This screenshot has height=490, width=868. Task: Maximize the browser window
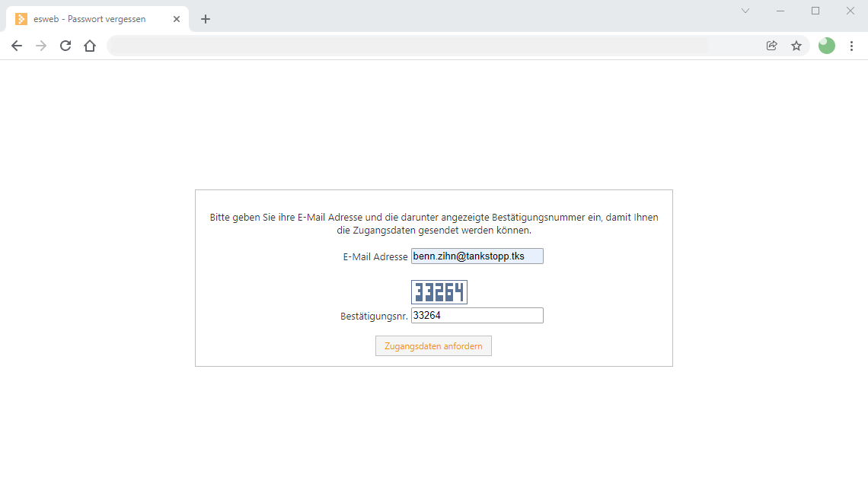[x=815, y=11]
